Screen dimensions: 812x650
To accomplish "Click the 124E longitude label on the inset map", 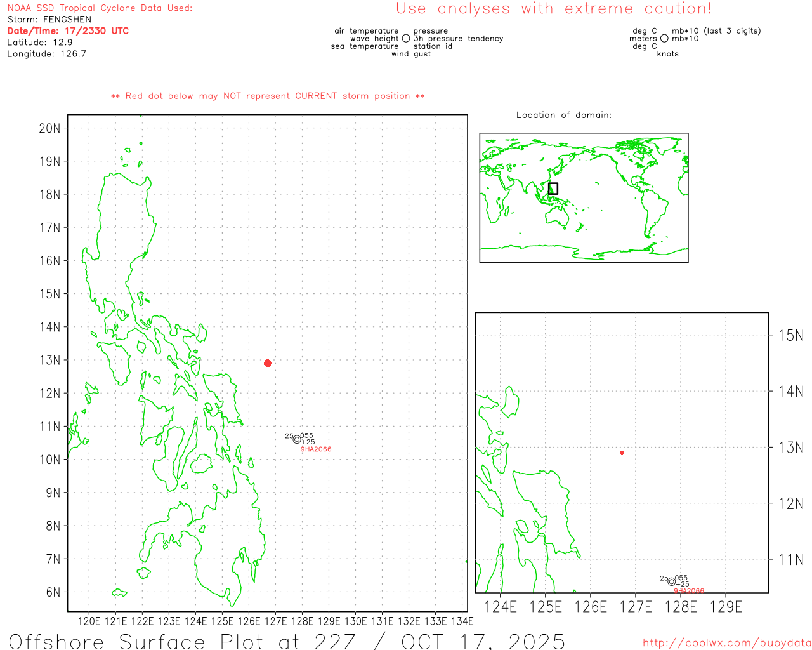I will (501, 607).
